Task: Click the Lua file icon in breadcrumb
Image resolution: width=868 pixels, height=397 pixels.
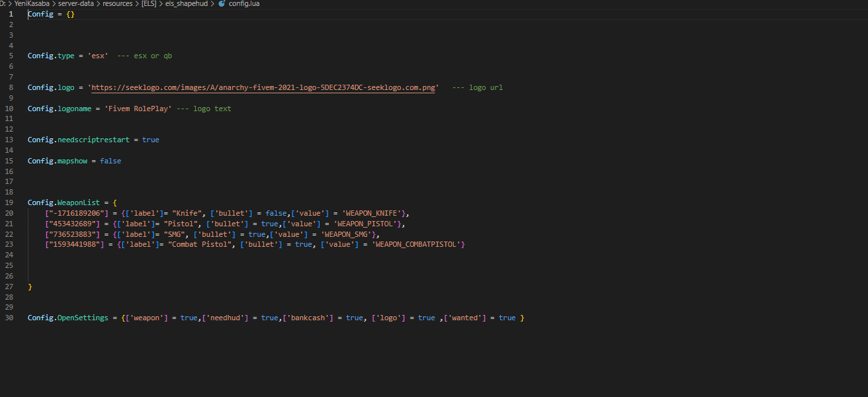Action: pos(222,4)
